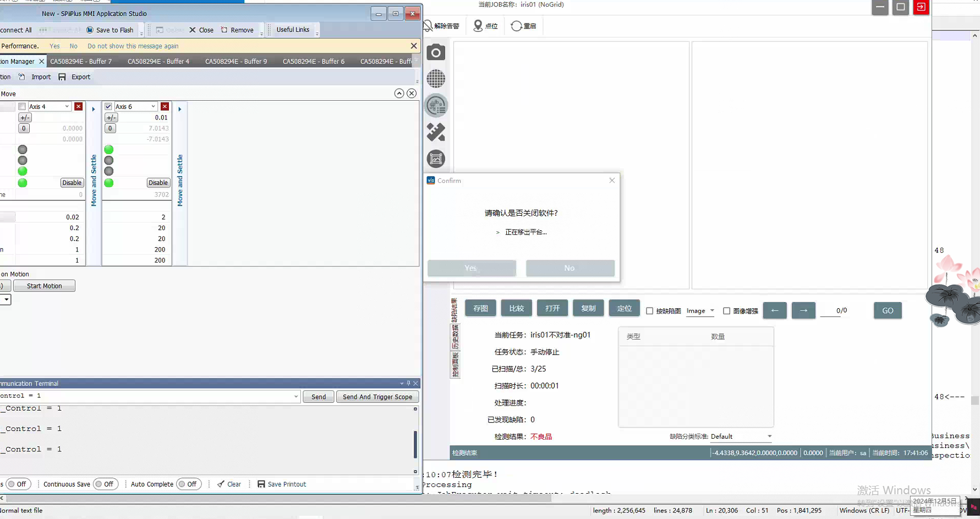Open the Axis 6 dropdown
The image size is (980, 519).
154,106
